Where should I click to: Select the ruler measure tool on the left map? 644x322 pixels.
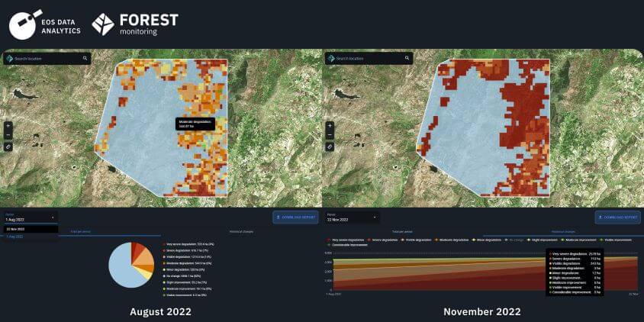click(8, 146)
